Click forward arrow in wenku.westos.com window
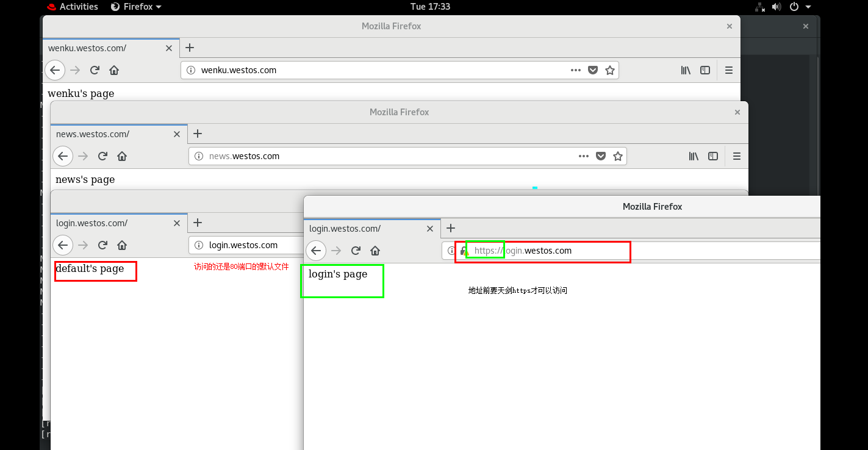The height and width of the screenshot is (450, 868). [x=75, y=70]
